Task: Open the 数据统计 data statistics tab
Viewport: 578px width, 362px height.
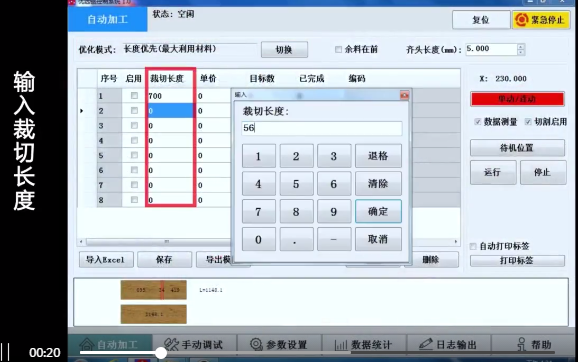Action: click(x=364, y=345)
